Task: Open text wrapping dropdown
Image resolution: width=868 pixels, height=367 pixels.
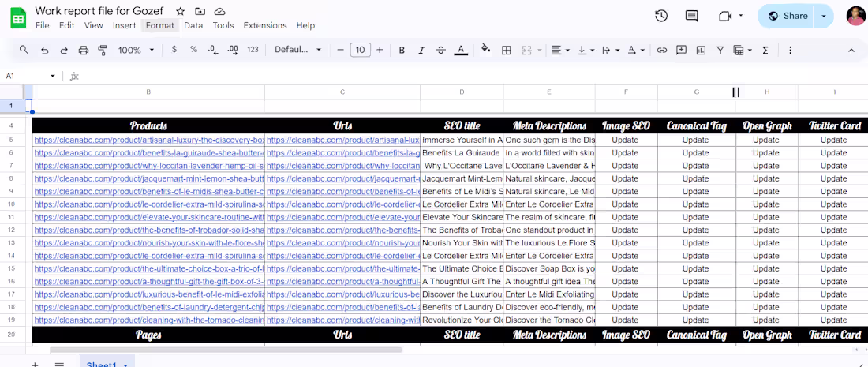Action: click(x=610, y=51)
